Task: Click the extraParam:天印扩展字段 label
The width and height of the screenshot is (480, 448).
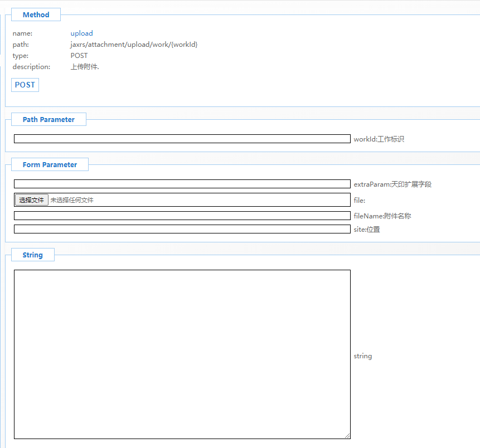Action: [x=392, y=184]
